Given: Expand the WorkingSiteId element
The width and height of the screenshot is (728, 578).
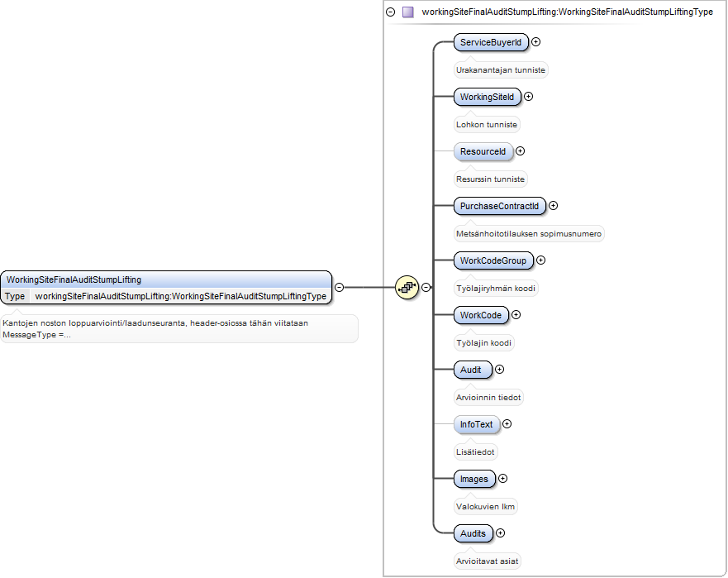Looking at the screenshot, I should click(528, 97).
